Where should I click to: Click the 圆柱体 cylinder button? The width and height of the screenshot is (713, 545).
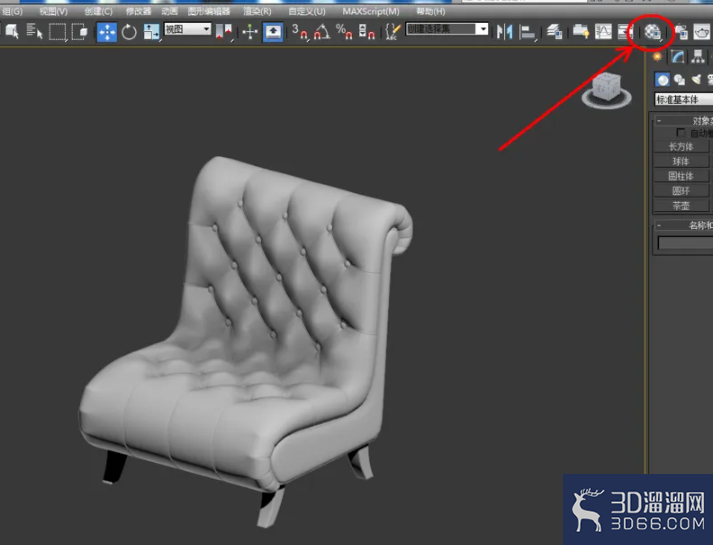(x=681, y=175)
